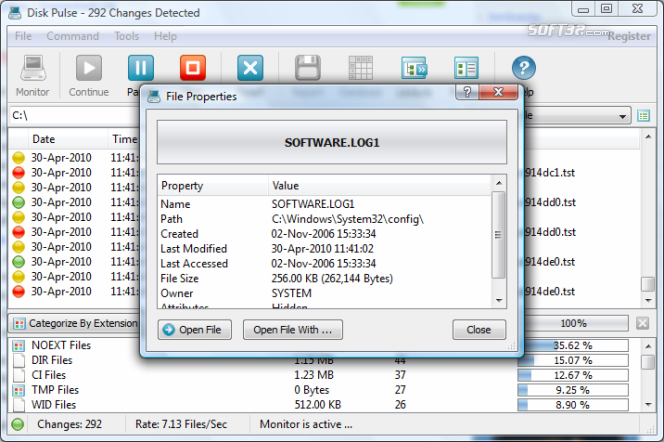Viewport: 664px width, 442px height.
Task: Click the Property column header
Action: click(213, 186)
